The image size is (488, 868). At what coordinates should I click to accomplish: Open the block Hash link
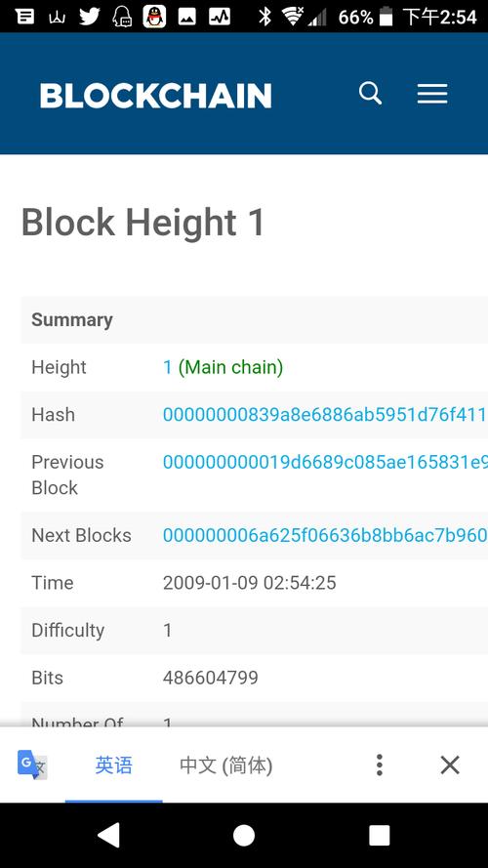325,415
